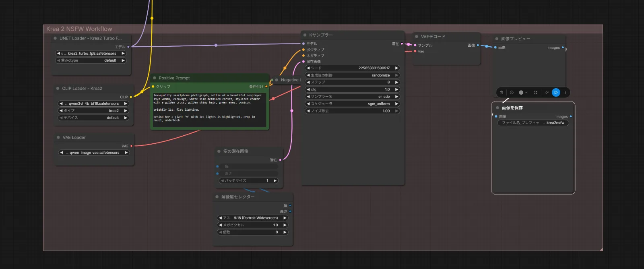Screen dimensions: 644x269
Task: Bypass selected node with curved arrow icon
Action: pyautogui.click(x=547, y=93)
